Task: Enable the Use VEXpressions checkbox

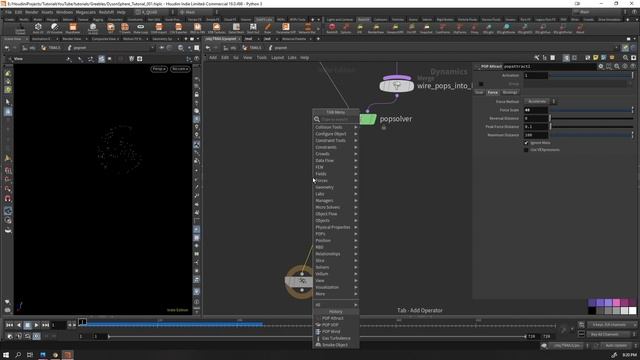Action: tap(526, 150)
